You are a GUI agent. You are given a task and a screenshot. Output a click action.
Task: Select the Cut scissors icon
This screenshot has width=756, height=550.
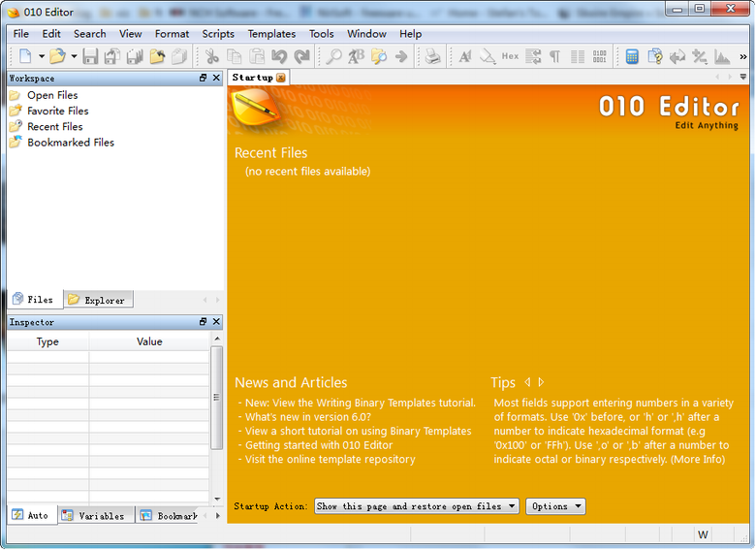click(x=211, y=57)
